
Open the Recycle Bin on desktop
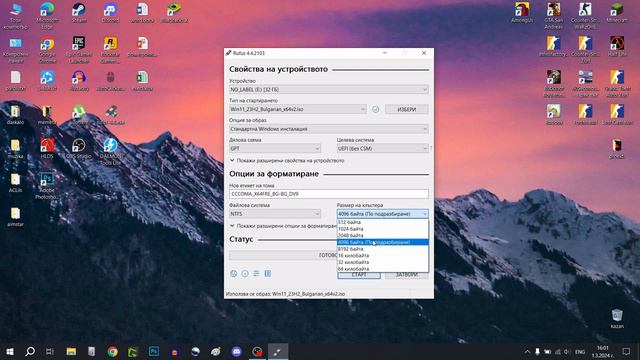(x=617, y=319)
